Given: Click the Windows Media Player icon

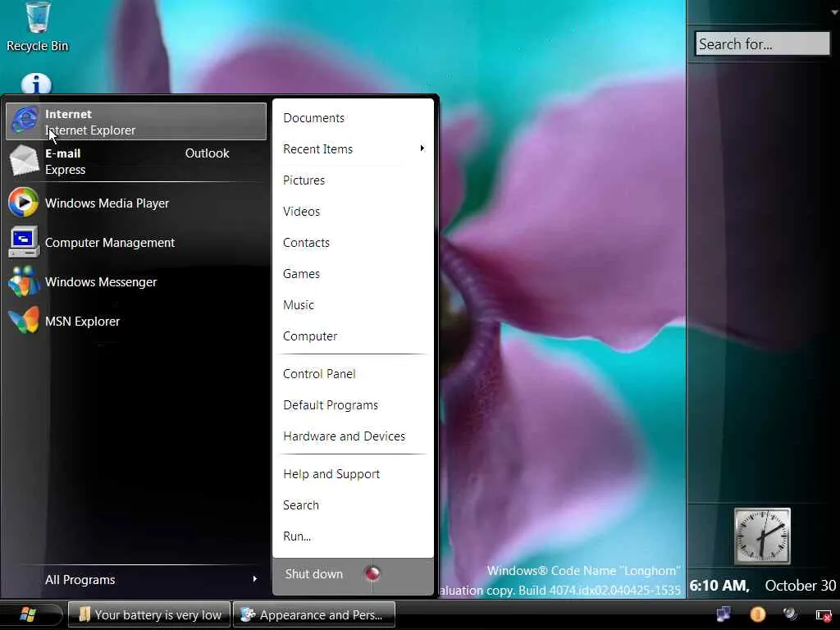Looking at the screenshot, I should [x=23, y=203].
